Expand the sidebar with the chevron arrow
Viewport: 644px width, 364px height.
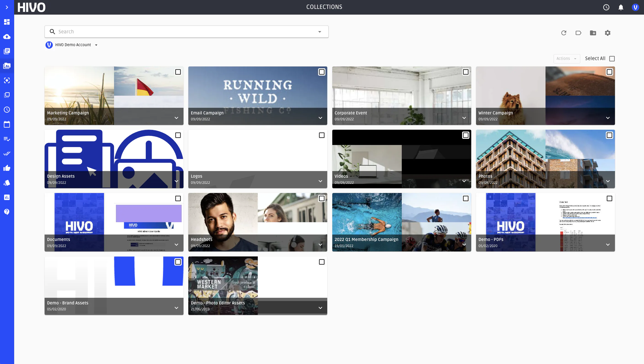pos(7,7)
